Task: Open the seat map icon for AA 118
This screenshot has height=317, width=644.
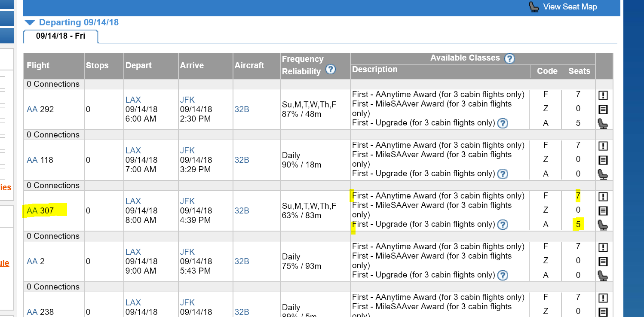Action: (x=603, y=174)
